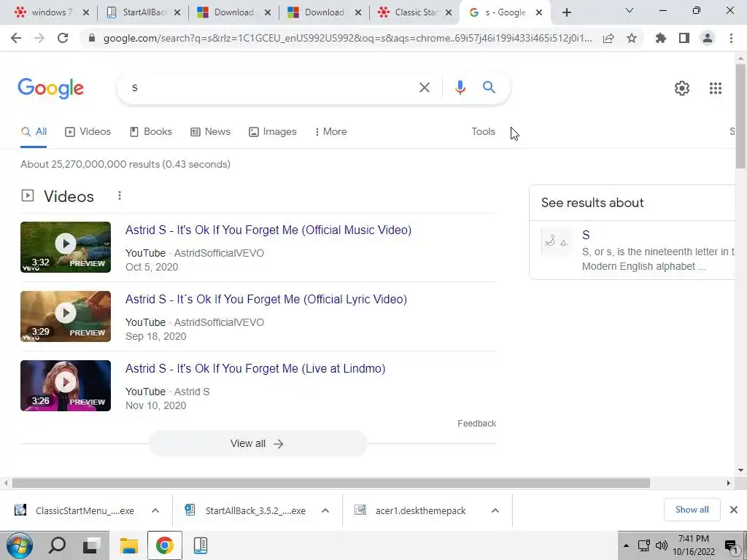747x560 pixels.
Task: Open the taskbar clock and date
Action: [694, 545]
